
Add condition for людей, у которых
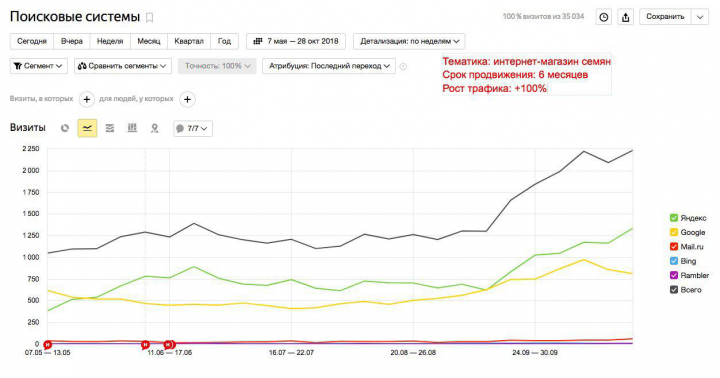click(187, 99)
